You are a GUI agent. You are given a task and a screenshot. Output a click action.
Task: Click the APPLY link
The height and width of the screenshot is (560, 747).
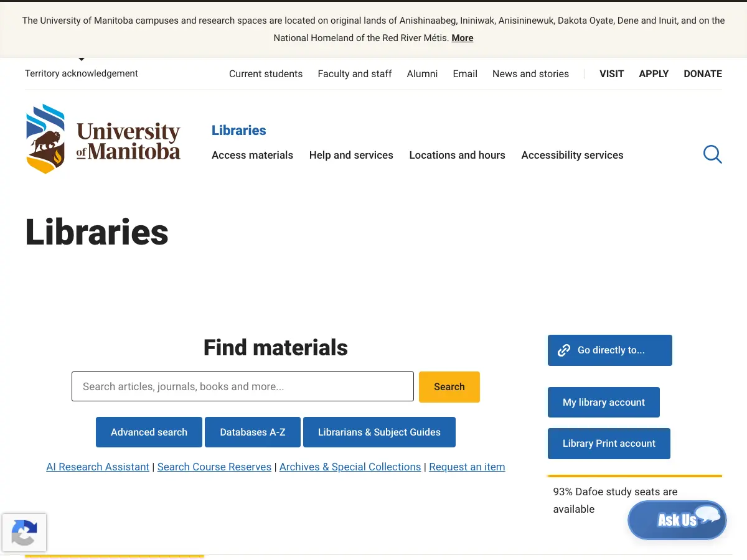tap(654, 73)
